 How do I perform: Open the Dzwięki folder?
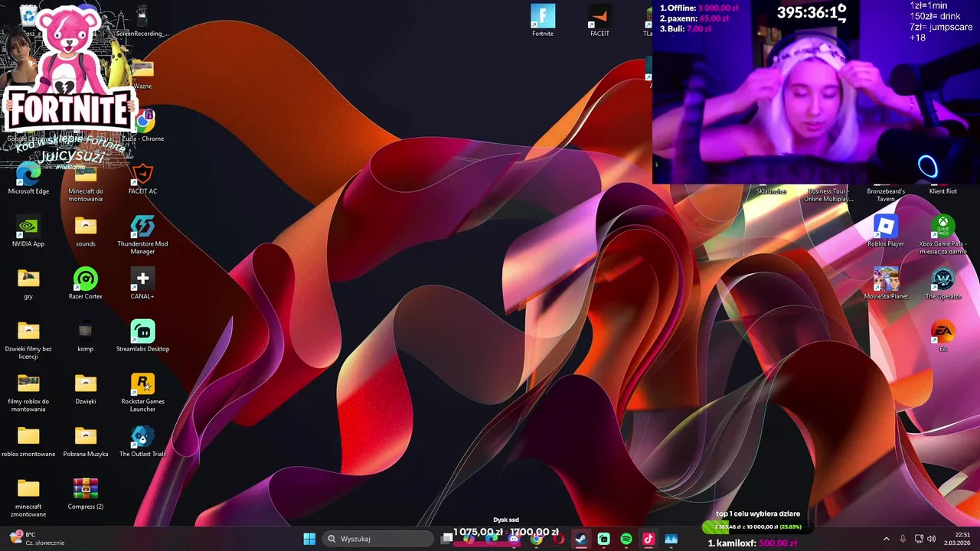click(86, 389)
